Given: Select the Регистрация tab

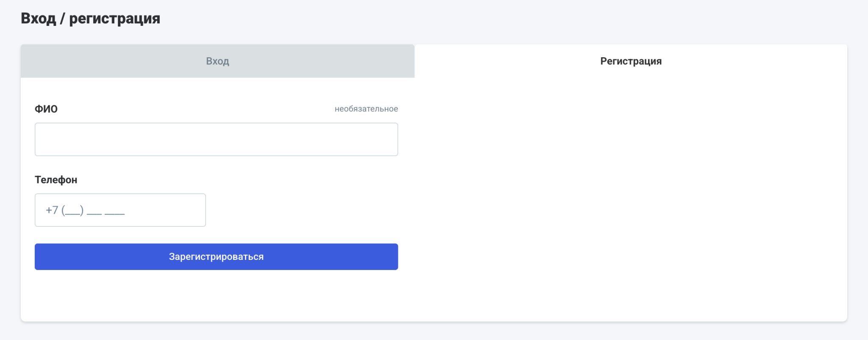Looking at the screenshot, I should [x=631, y=61].
